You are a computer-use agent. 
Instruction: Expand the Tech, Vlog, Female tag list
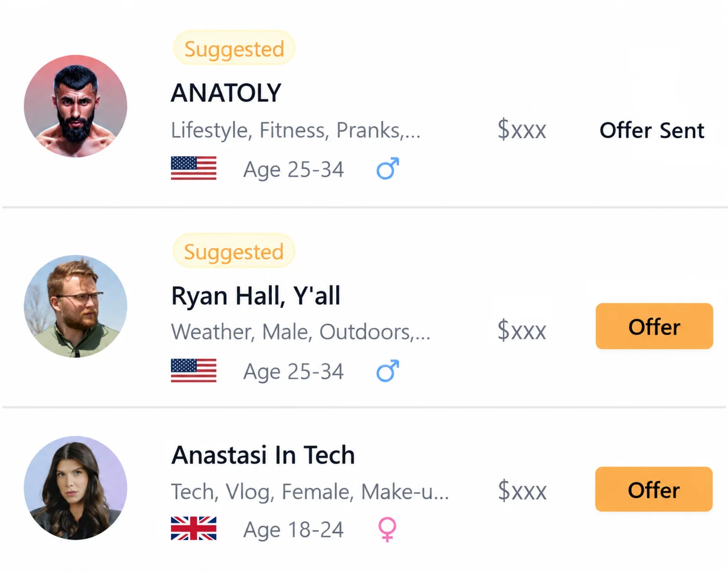click(x=310, y=492)
